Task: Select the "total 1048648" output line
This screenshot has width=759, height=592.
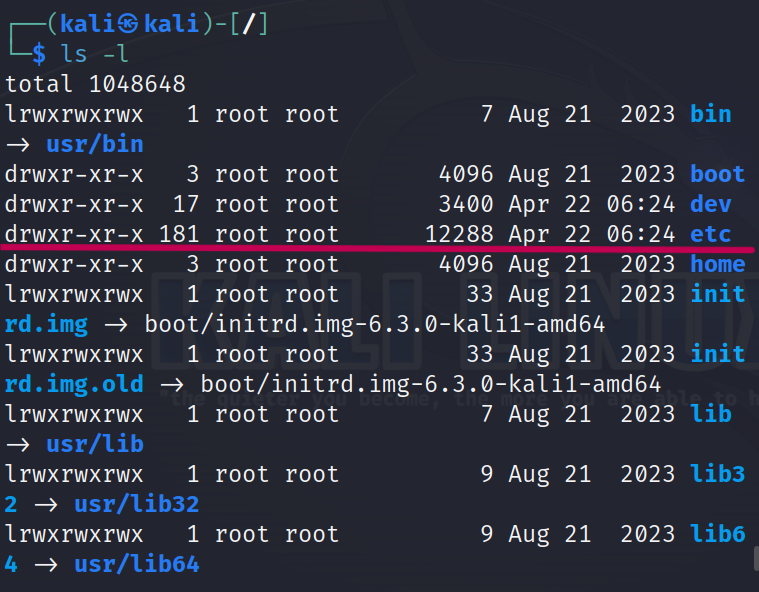Action: [x=95, y=84]
